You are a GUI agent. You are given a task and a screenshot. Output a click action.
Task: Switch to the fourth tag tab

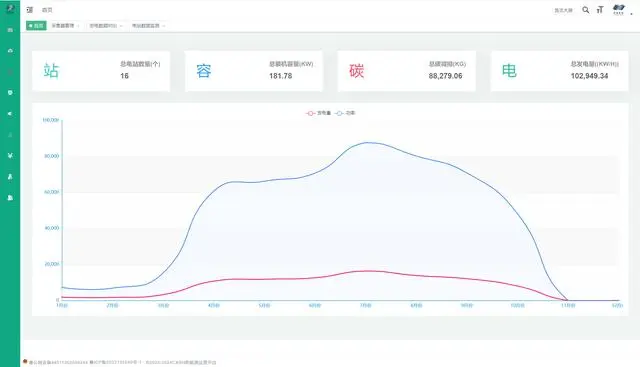[x=148, y=26]
